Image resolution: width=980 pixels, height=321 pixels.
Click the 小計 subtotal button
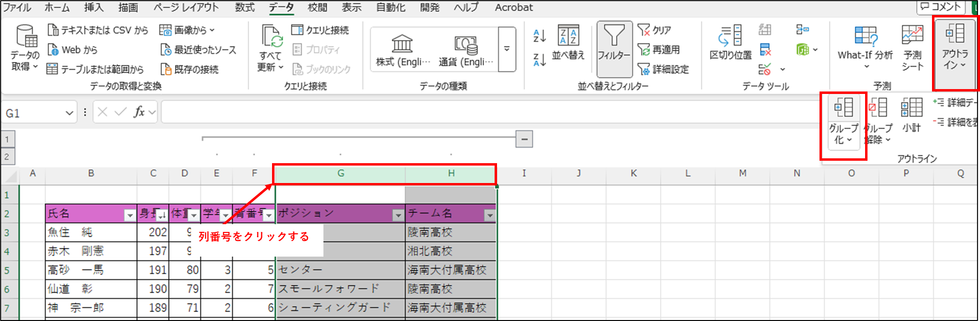[912, 115]
